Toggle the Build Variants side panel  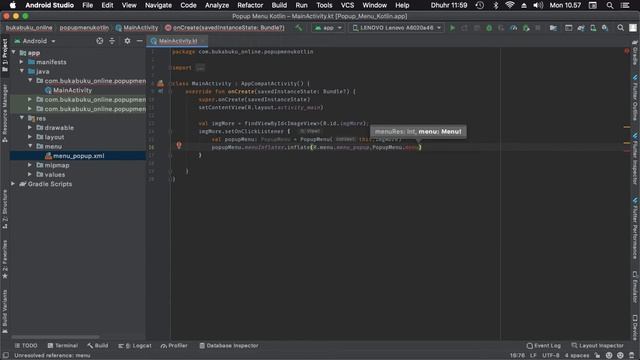click(x=5, y=311)
